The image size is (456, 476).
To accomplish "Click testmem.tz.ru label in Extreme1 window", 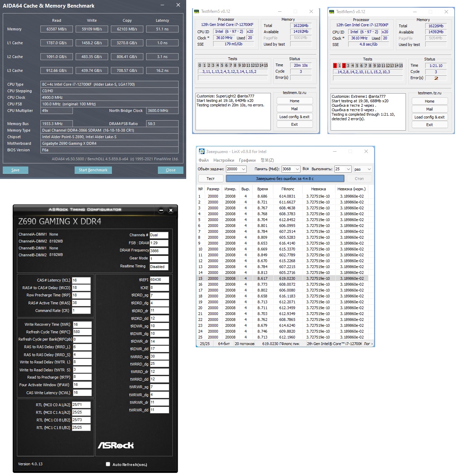I will click(429, 93).
